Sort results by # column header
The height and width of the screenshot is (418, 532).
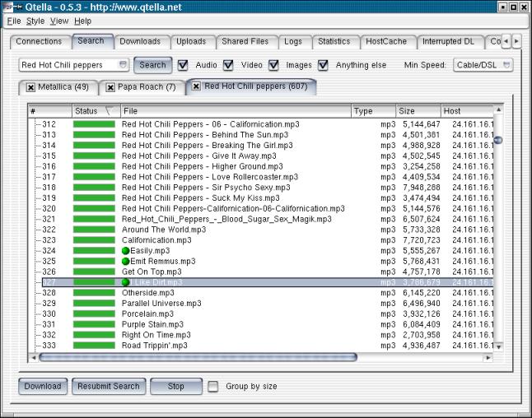pos(50,111)
